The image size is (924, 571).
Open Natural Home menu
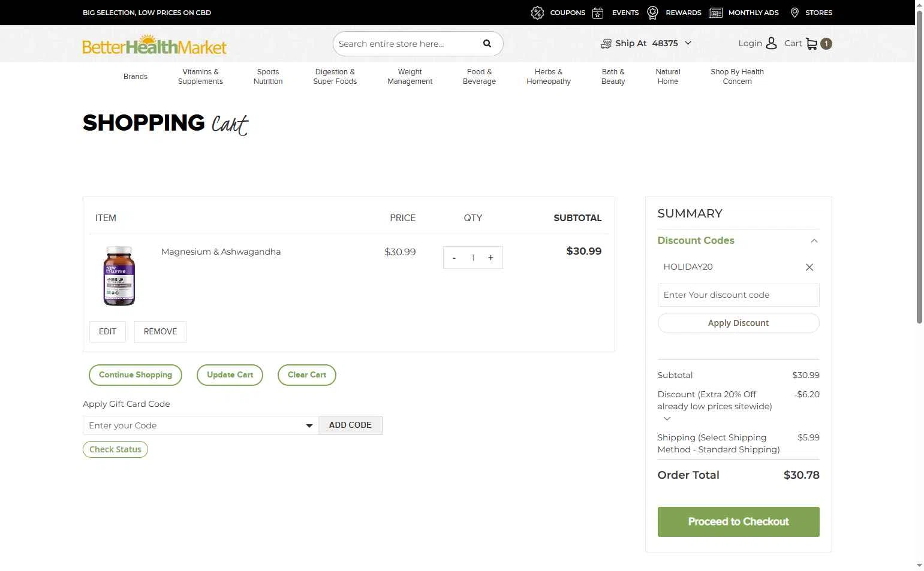(668, 77)
